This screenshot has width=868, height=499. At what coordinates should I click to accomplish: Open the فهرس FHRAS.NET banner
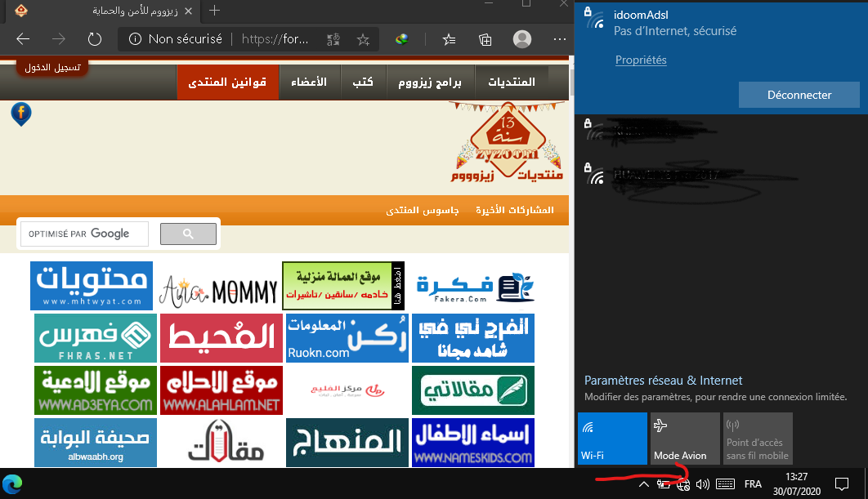point(95,338)
